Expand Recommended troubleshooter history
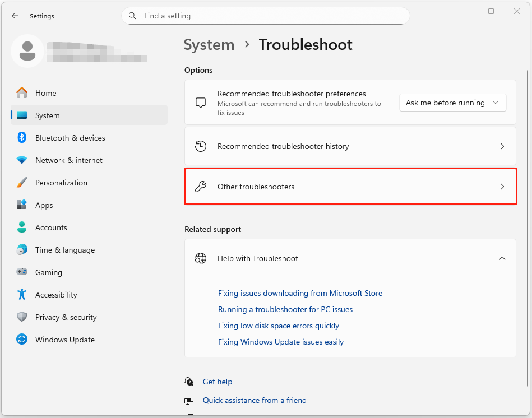The width and height of the screenshot is (532, 418). click(x=502, y=146)
